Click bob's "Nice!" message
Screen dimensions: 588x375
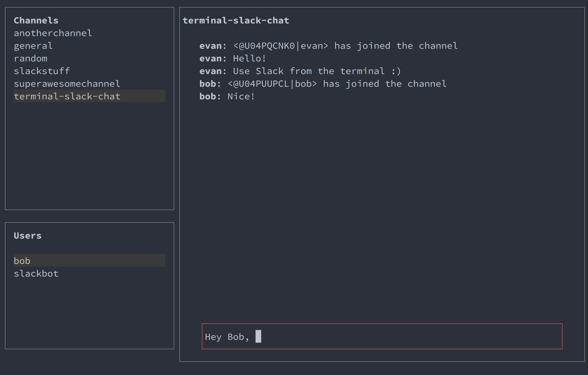(241, 96)
